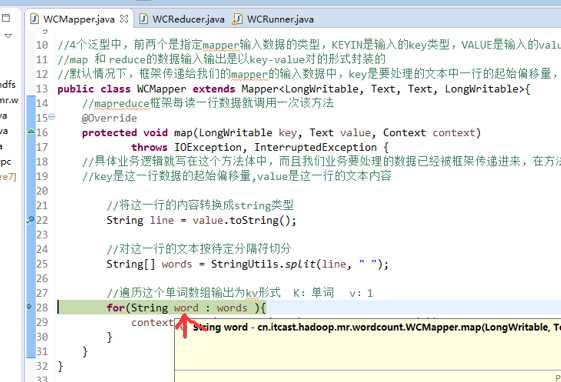Click the override marker on line 16
The width and height of the screenshot is (561, 382).
pyautogui.click(x=31, y=132)
